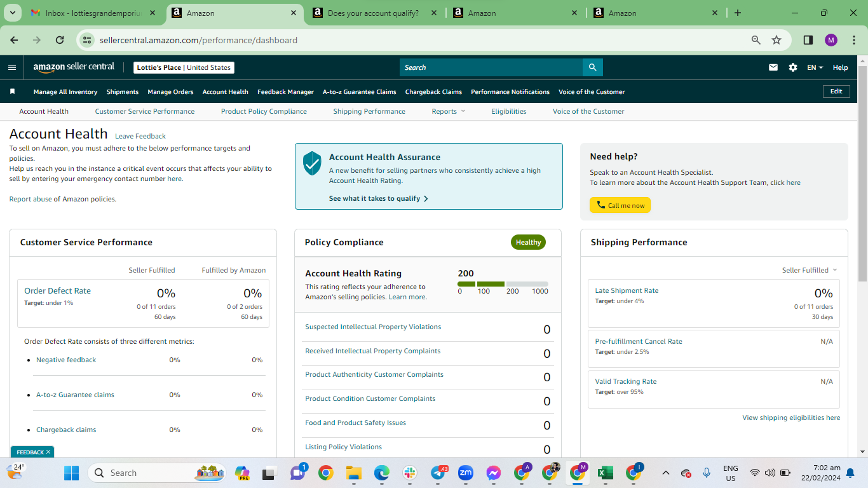Focus the Seller Central search field
The width and height of the screenshot is (868, 488).
click(x=491, y=67)
